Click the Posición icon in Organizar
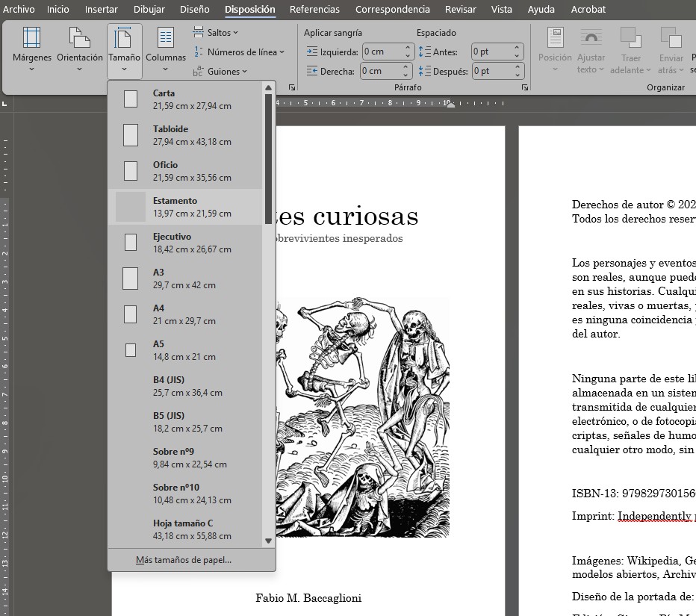The height and width of the screenshot is (616, 696). tap(555, 39)
